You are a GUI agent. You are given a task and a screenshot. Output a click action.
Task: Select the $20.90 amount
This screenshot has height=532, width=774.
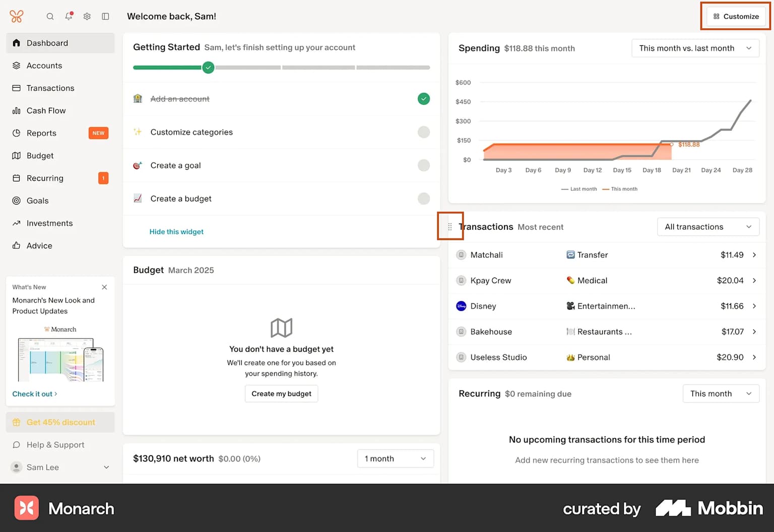click(730, 357)
